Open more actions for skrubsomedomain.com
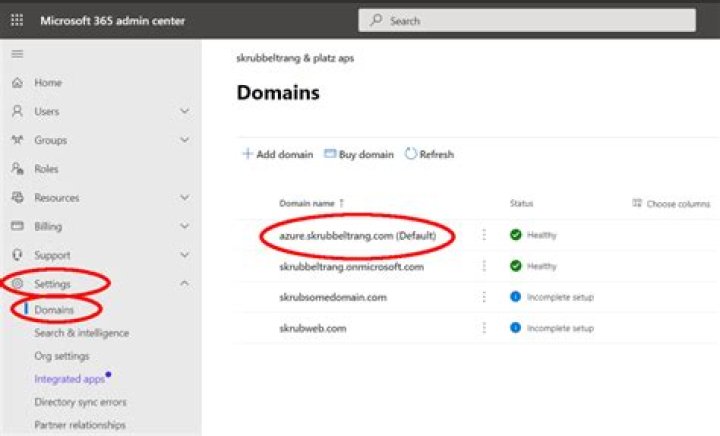This screenshot has width=720, height=436. (484, 297)
